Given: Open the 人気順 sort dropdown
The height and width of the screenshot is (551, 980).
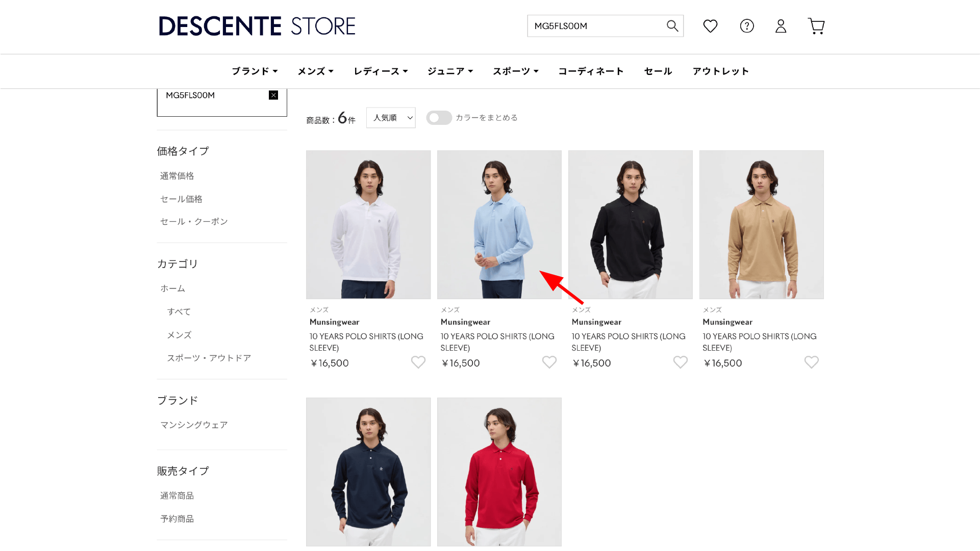Looking at the screenshot, I should [391, 118].
